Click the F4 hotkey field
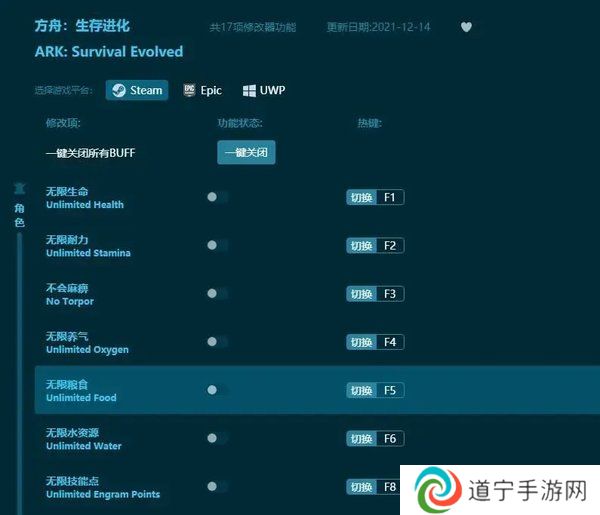This screenshot has height=515, width=600. [390, 342]
